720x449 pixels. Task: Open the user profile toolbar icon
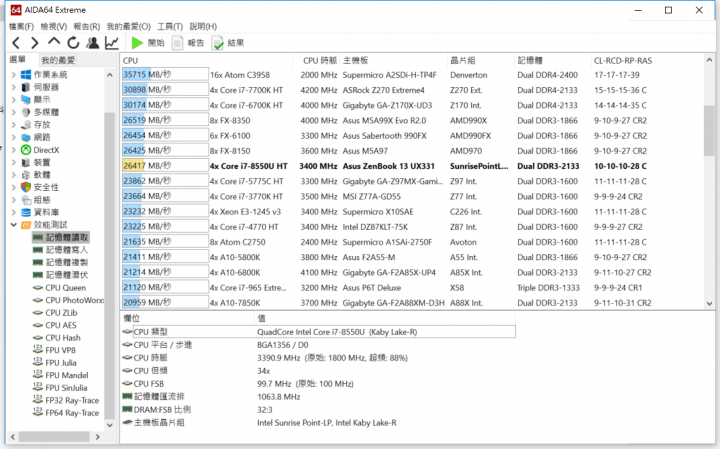93,43
